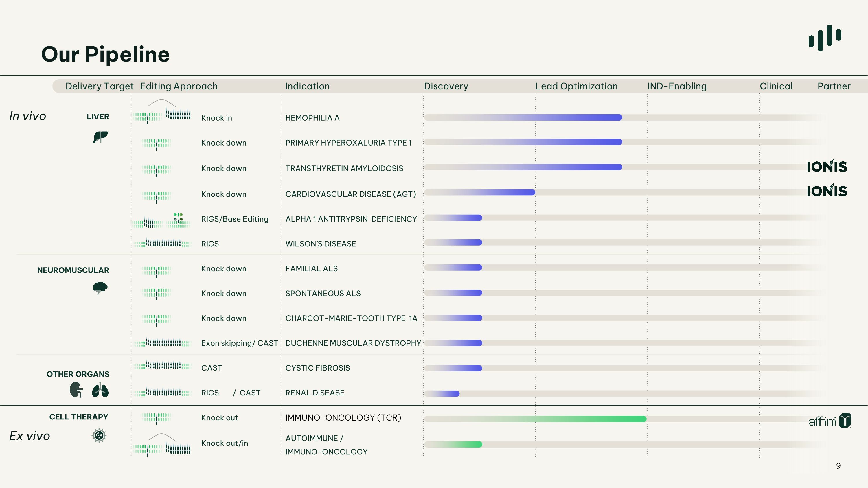The image size is (868, 488).
Task: Click the Renal Disease progress bar
Action: (x=442, y=393)
